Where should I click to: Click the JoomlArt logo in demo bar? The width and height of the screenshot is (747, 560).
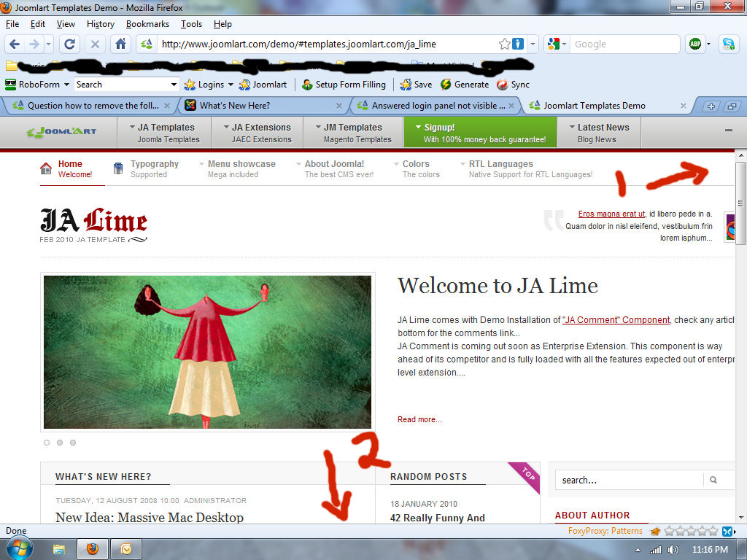[61, 132]
